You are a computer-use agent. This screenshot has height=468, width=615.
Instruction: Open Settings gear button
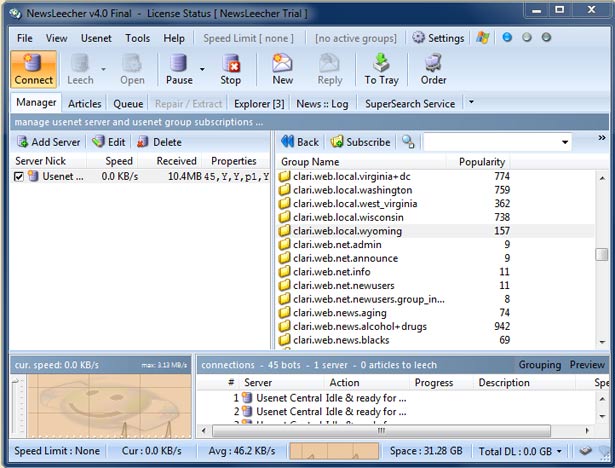click(438, 38)
